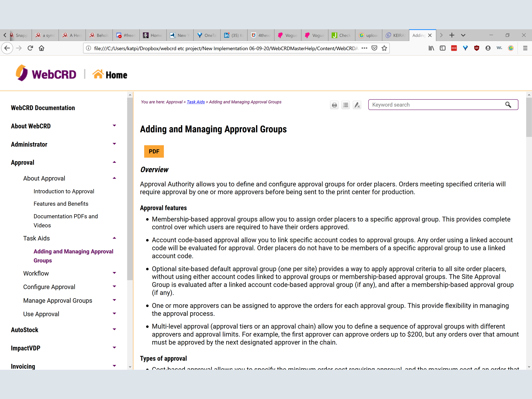Remove search highlighting with the highlighter icon

357,105
